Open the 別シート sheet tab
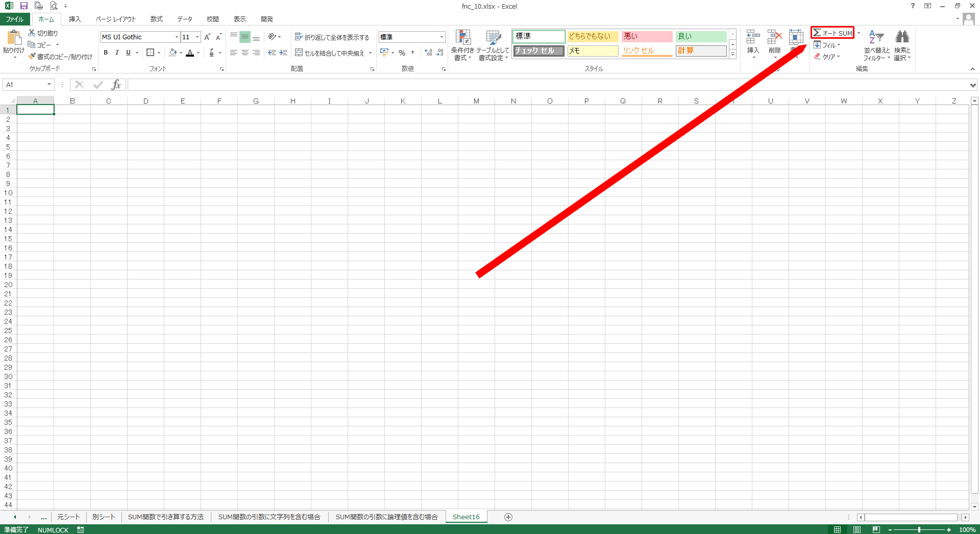Image resolution: width=980 pixels, height=534 pixels. pyautogui.click(x=104, y=517)
